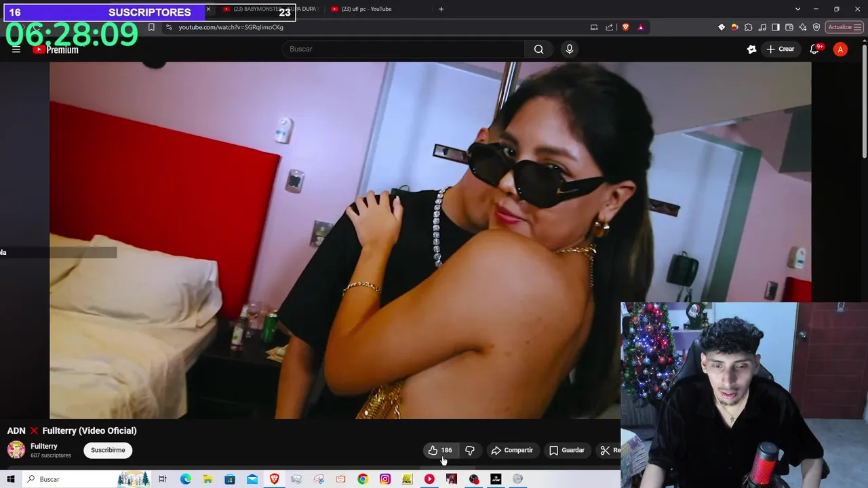
Task: Open the Fullterry channel avatar
Action: tap(16, 450)
